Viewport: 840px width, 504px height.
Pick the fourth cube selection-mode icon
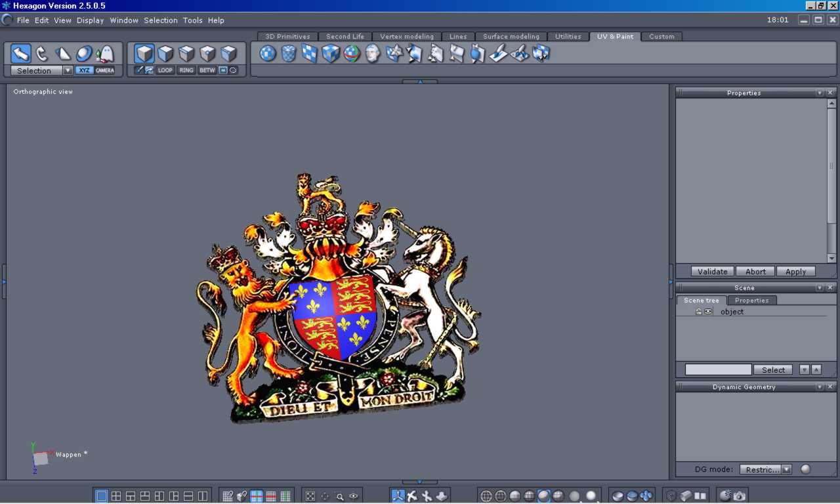coord(207,54)
